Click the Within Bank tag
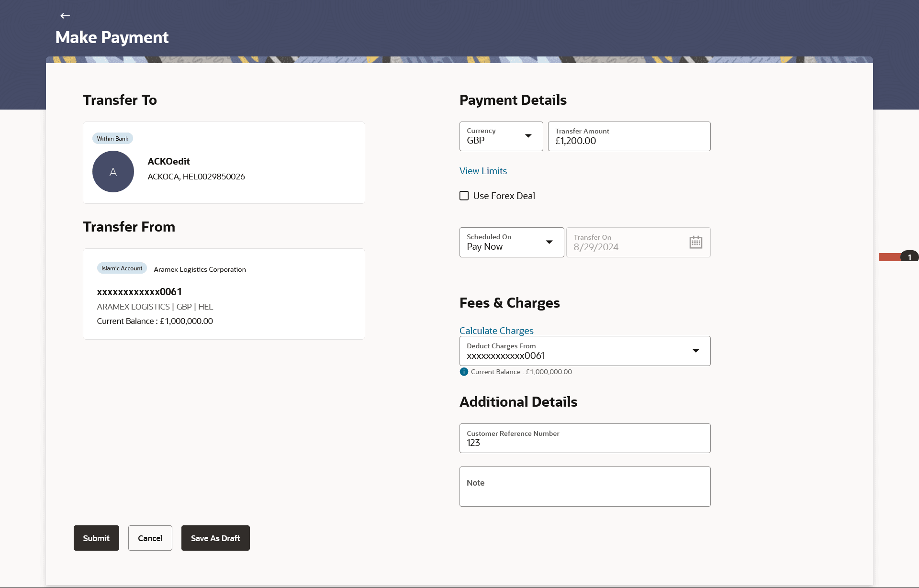 tap(112, 139)
